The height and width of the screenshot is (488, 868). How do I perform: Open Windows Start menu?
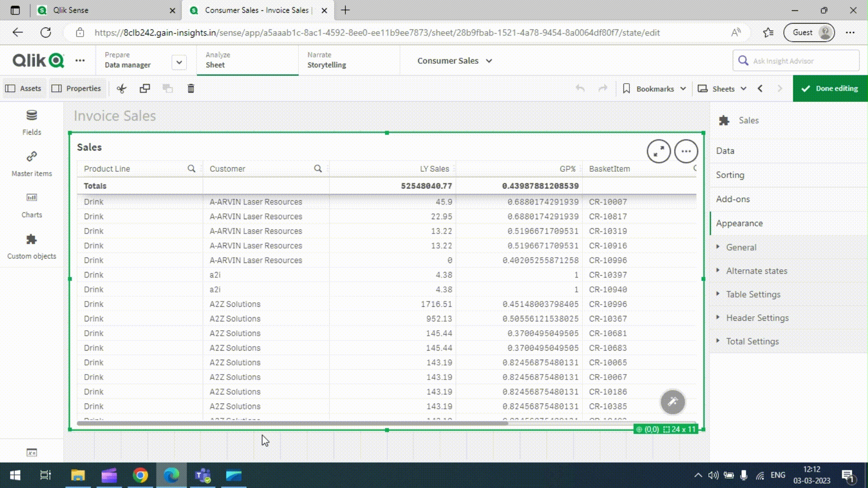click(15, 475)
